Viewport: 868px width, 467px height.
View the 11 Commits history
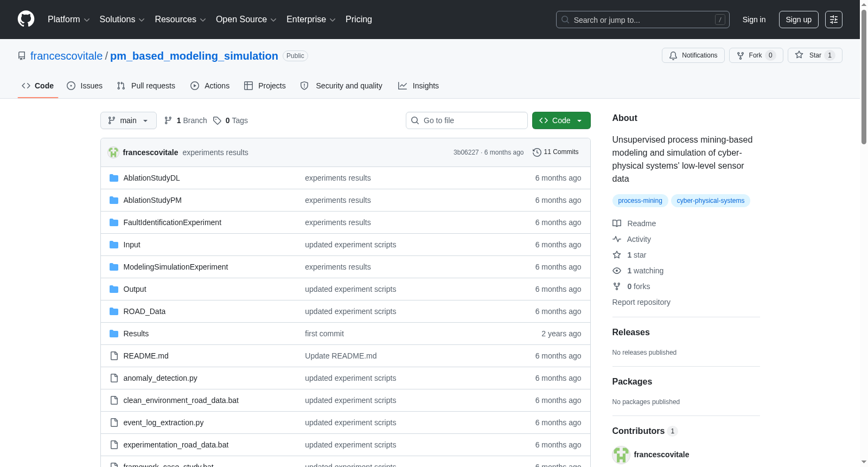coord(556,152)
